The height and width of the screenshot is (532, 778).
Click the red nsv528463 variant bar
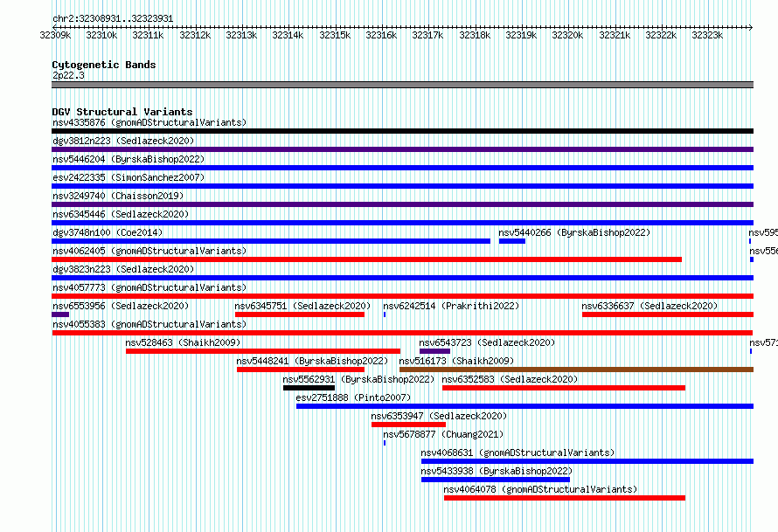pos(263,351)
